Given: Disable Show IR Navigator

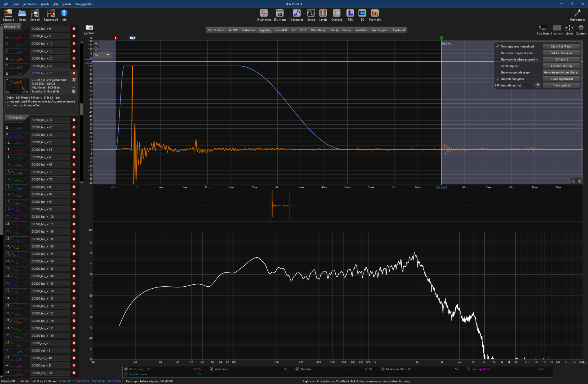Looking at the screenshot, I should 498,79.
